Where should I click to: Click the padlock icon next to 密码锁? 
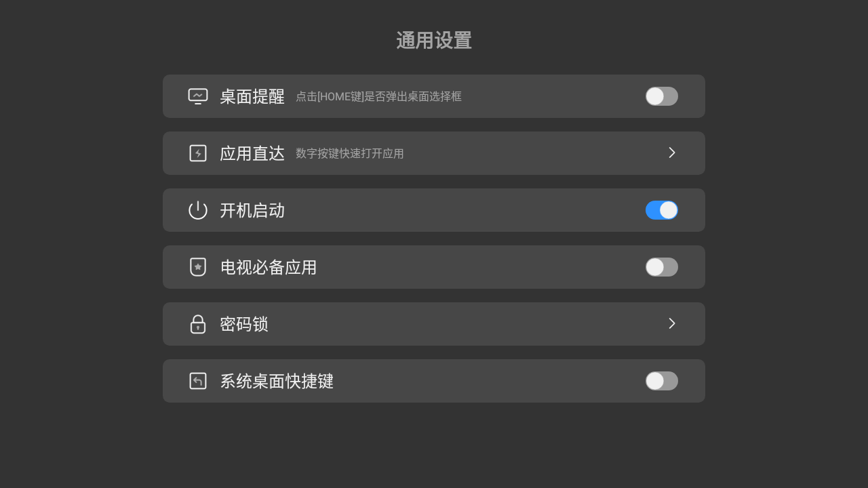[197, 324]
